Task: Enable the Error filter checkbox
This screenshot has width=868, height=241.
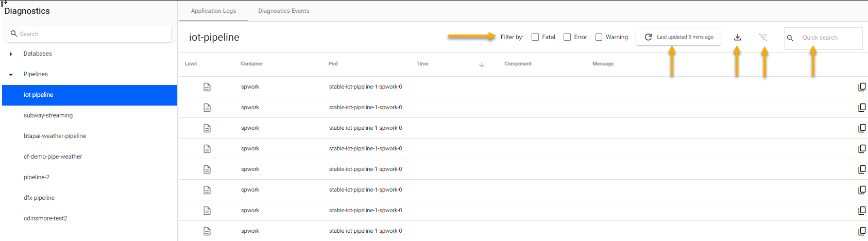Action: (567, 37)
